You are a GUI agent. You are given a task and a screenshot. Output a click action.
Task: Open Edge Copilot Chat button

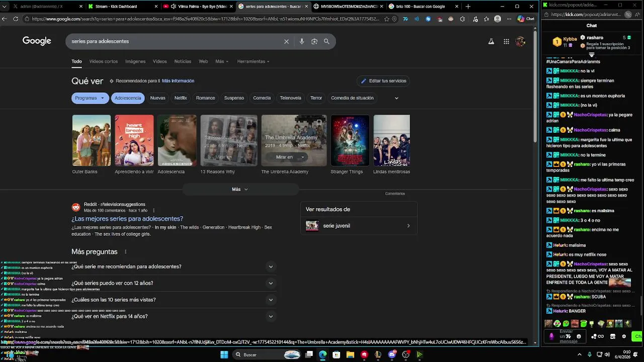pos(526,19)
